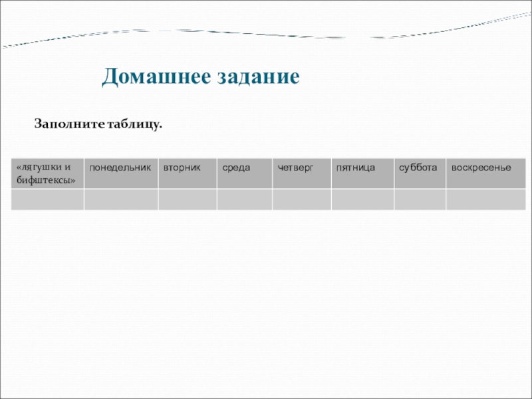Click the empty cell under "пятница"
Viewport: 532px width, 399px height.
362,199
